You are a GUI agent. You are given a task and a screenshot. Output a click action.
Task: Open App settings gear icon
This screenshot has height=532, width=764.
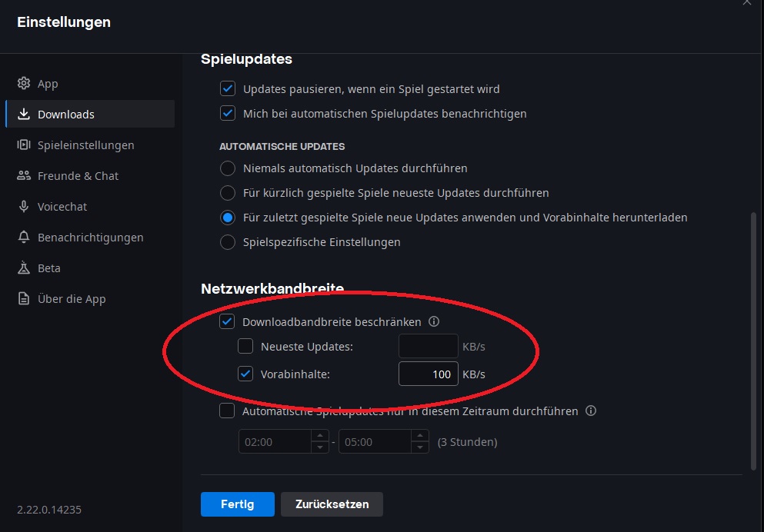click(23, 83)
